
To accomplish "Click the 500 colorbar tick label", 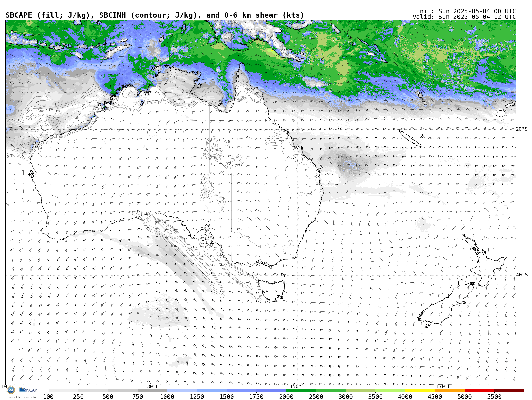I will tap(108, 397).
